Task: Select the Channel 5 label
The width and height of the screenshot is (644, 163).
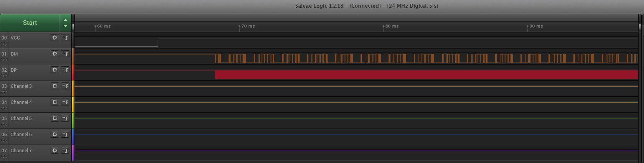Action: pos(21,119)
